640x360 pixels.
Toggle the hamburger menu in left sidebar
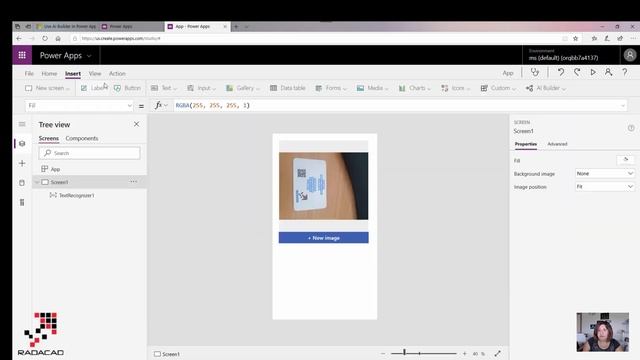tap(22, 124)
